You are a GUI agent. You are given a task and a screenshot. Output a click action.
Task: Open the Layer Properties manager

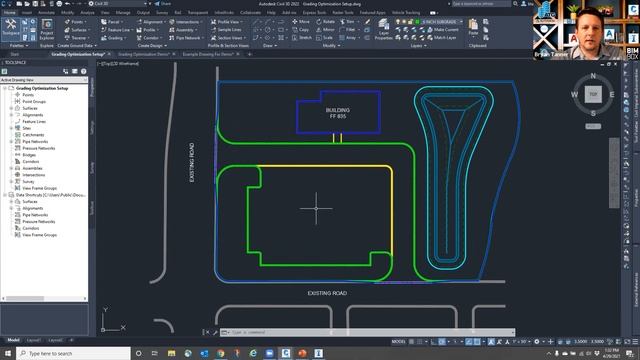(x=384, y=29)
